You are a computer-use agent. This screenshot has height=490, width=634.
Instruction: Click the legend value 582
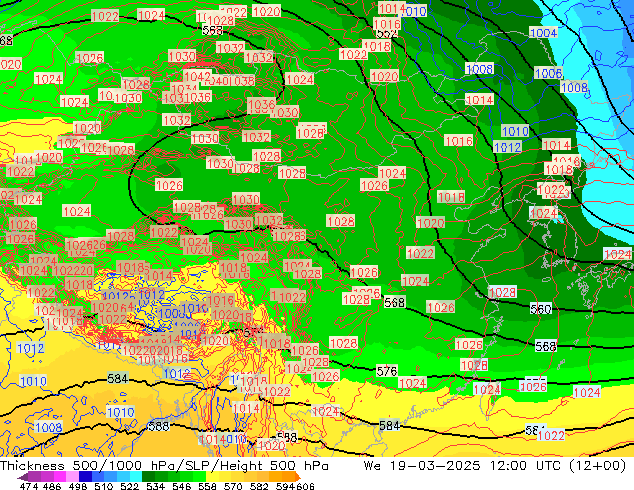point(259,486)
